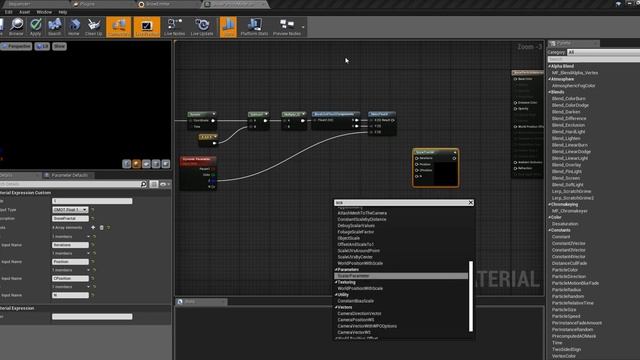Select Blend_Overlay in the Palette

[566, 165]
